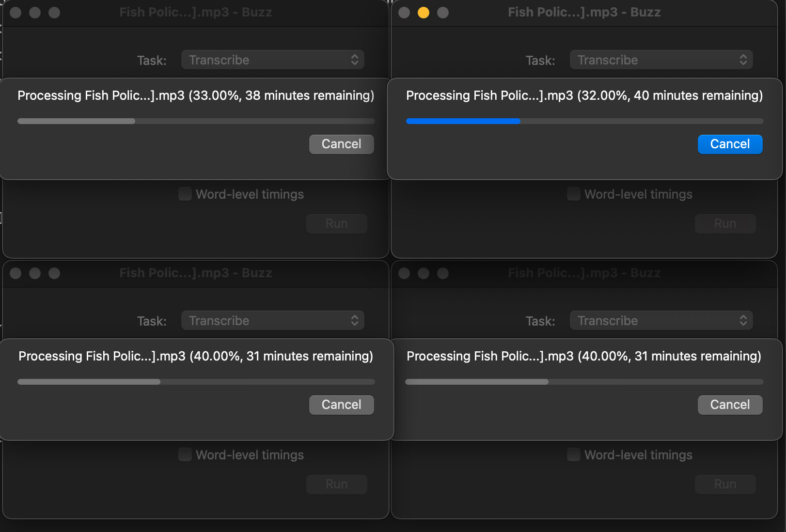The width and height of the screenshot is (786, 532).
Task: Open Task dropdown in bottom-left Buzz window
Action: point(273,321)
